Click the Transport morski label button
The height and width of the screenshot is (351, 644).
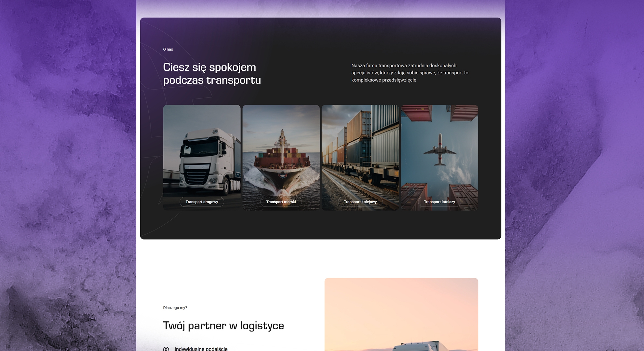coord(281,202)
